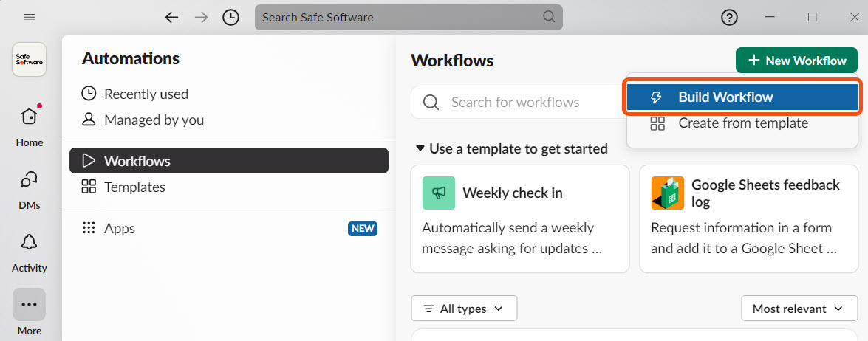Focus the Search for workflows field

click(519, 103)
